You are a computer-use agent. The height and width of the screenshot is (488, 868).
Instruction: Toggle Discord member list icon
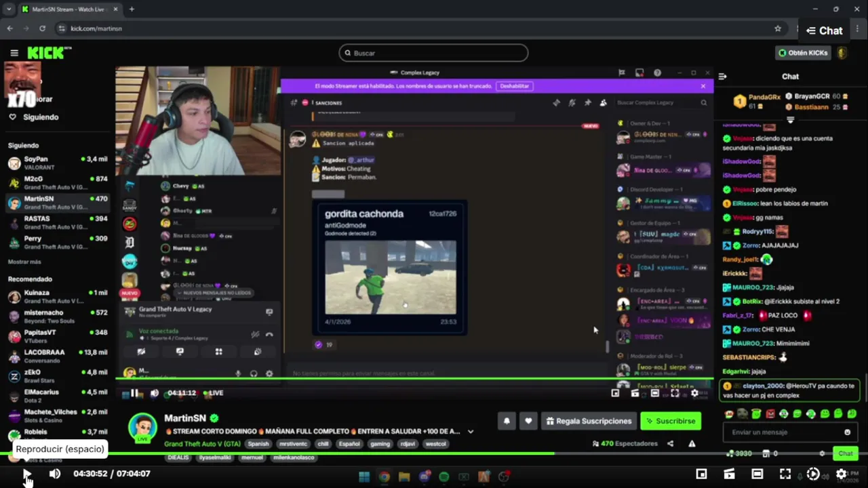coord(603,102)
